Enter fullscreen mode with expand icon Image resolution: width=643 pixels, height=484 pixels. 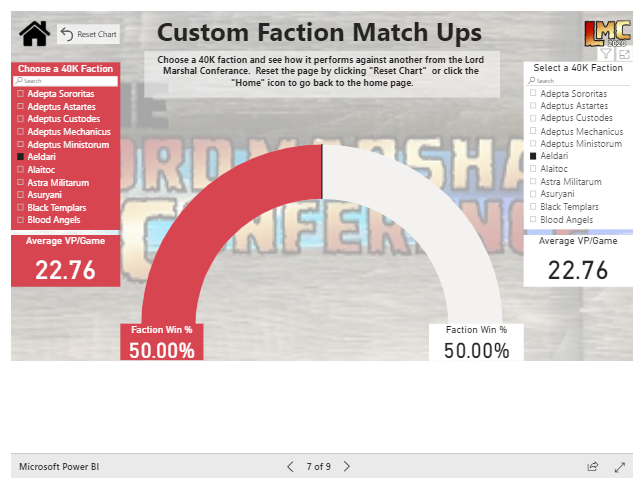click(620, 466)
